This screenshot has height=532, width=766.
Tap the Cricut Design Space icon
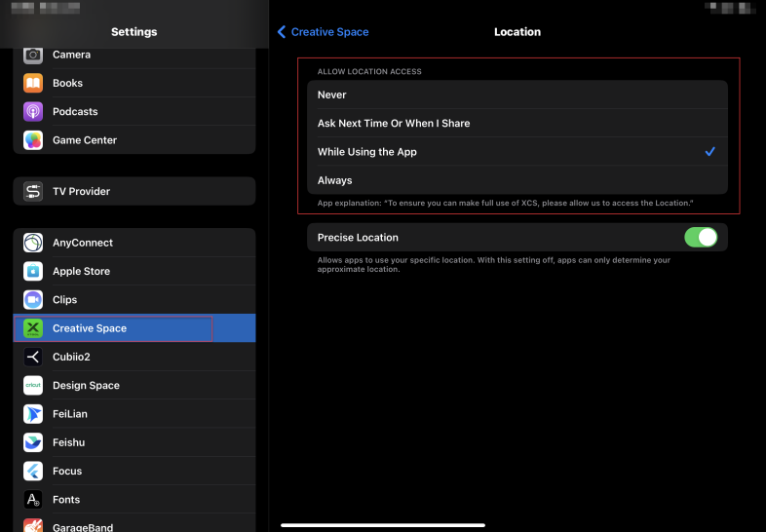pos(33,386)
